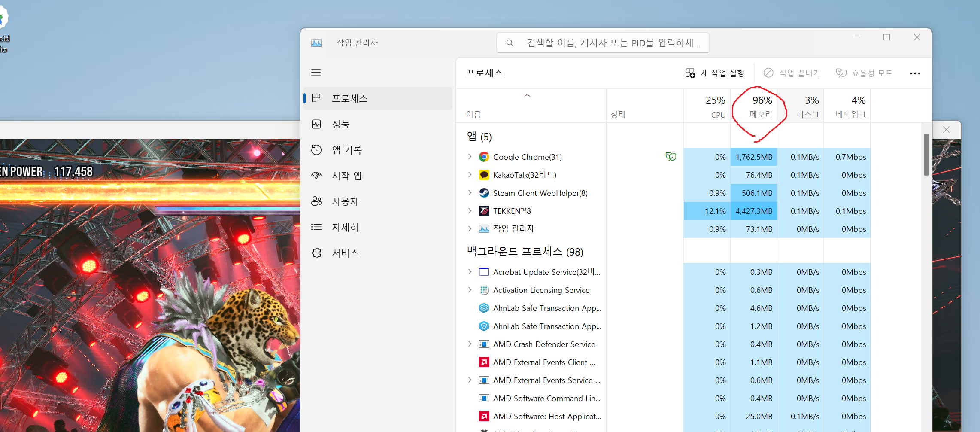Click the TEKKEN 8 process icon
Screen dimensions: 980x432
(484, 211)
